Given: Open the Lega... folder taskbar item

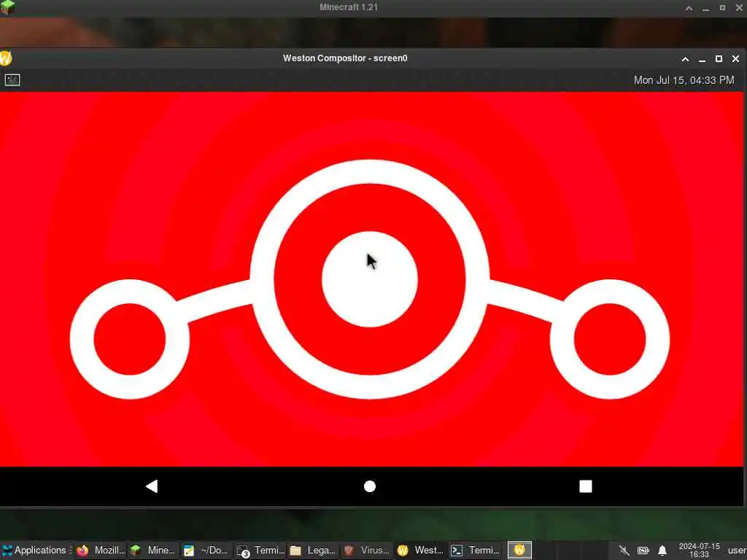Looking at the screenshot, I should click(313, 550).
